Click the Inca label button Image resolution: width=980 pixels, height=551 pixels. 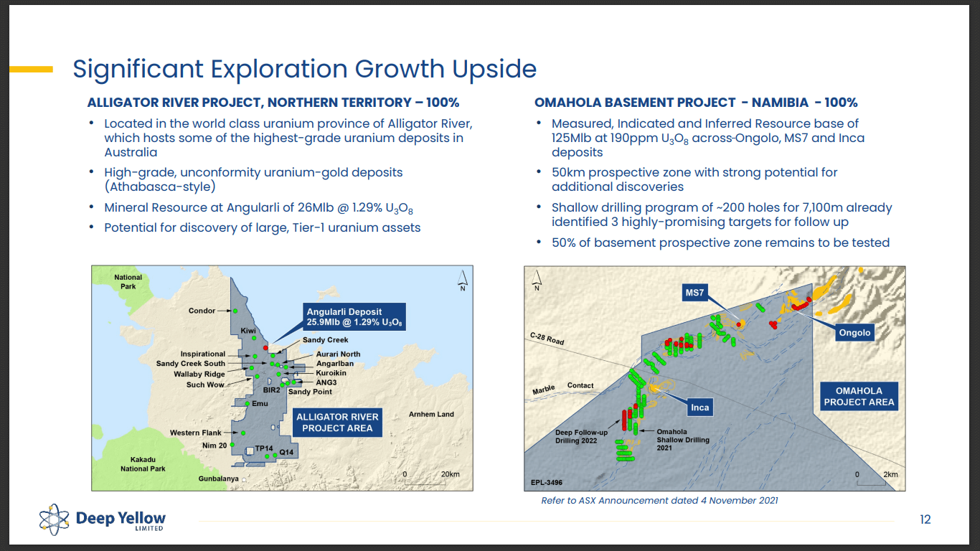click(701, 408)
